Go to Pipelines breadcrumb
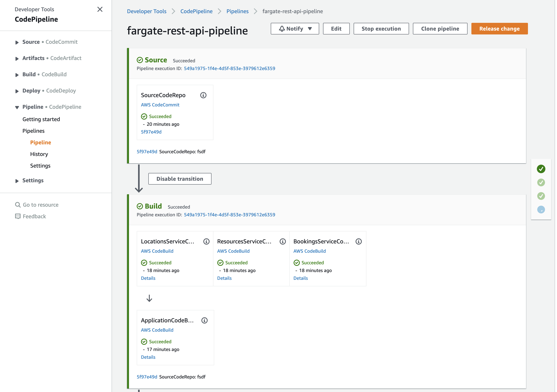 pyautogui.click(x=237, y=11)
